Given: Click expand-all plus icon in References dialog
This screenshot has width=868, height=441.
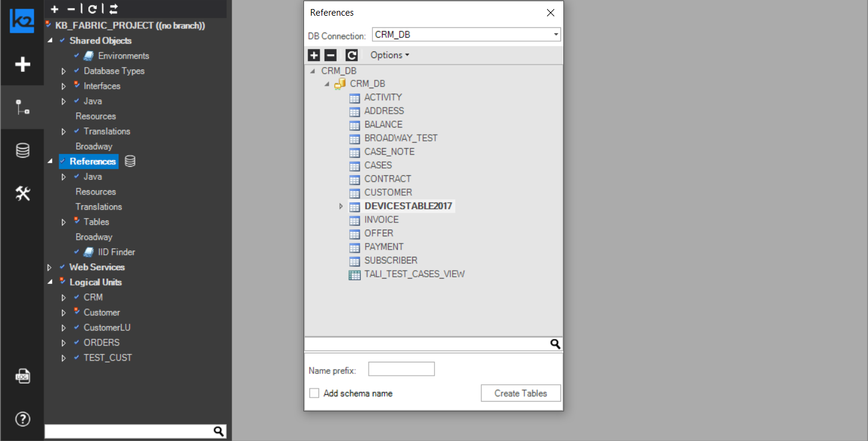Looking at the screenshot, I should tap(314, 56).
